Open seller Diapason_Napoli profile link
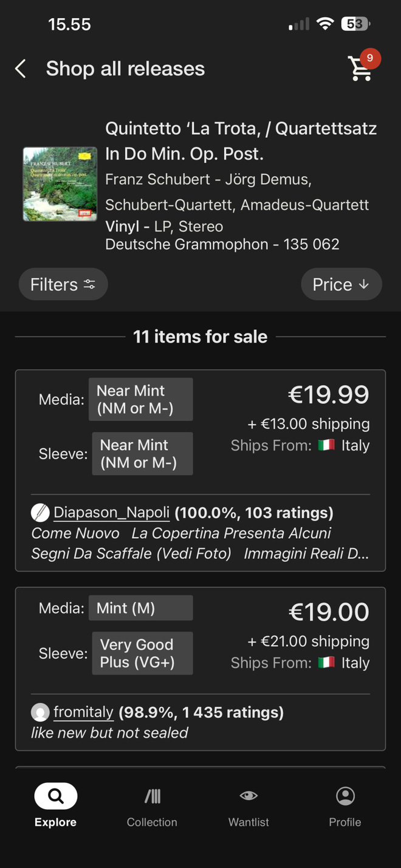 [111, 513]
